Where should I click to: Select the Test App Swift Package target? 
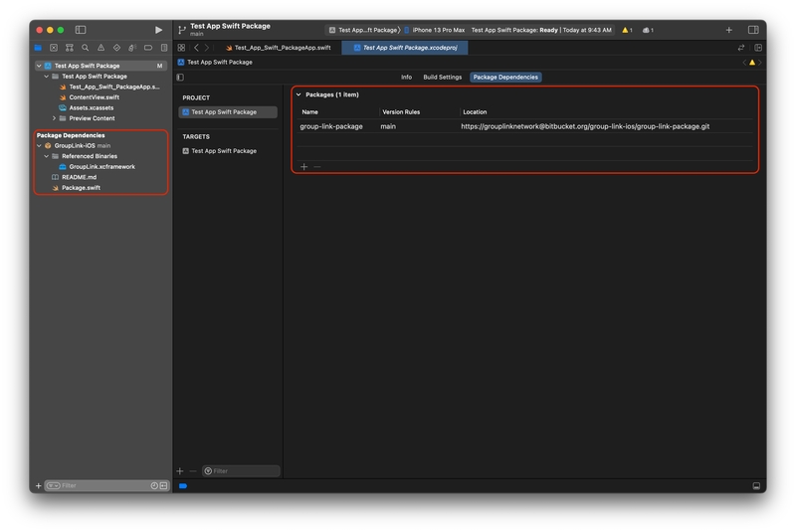pos(223,151)
